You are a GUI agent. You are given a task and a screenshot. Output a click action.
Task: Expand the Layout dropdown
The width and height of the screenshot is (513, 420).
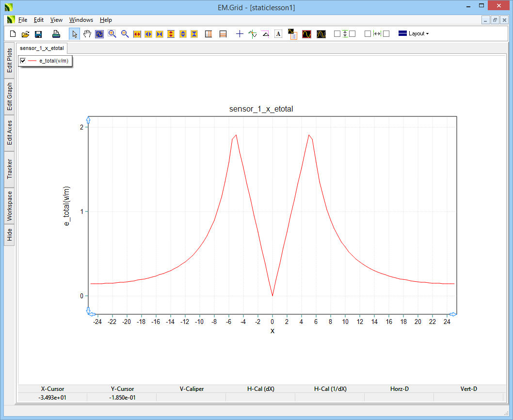pos(414,34)
